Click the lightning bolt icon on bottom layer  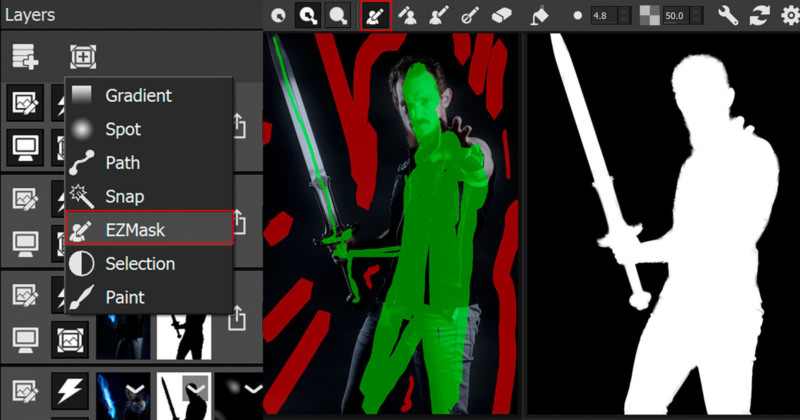pyautogui.click(x=70, y=391)
